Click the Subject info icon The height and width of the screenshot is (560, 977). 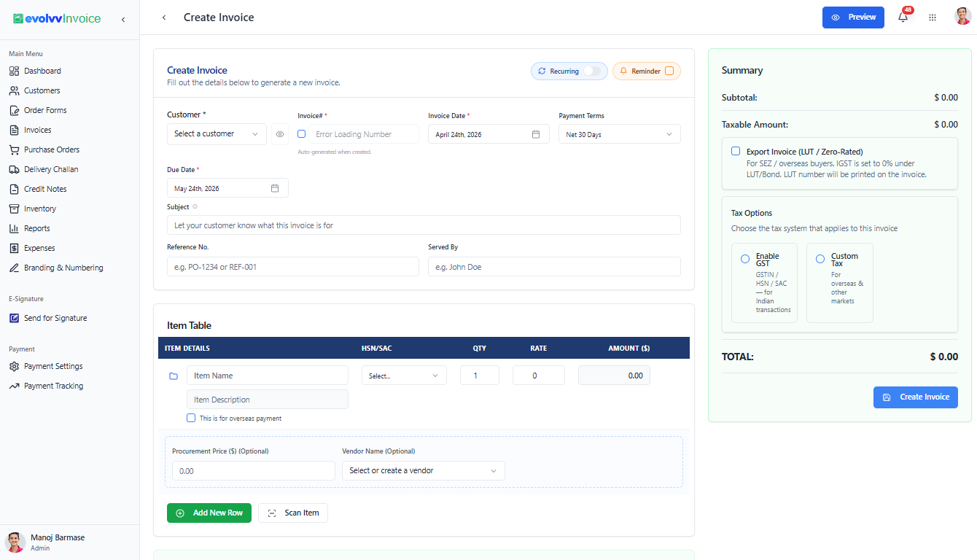coord(195,207)
